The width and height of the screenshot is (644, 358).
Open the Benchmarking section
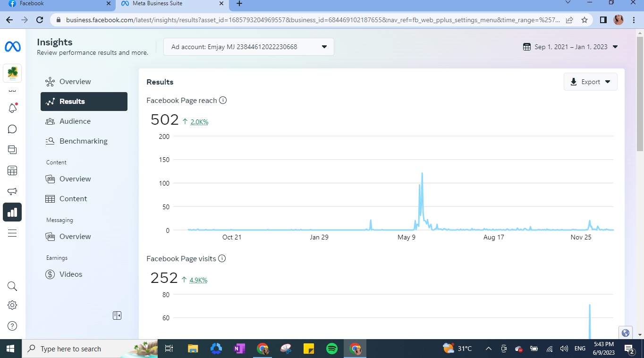(x=84, y=141)
